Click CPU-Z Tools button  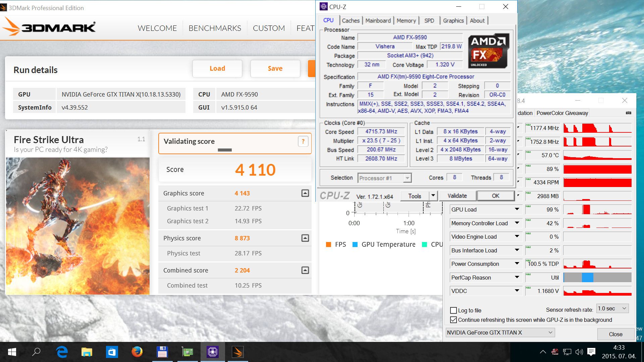(x=415, y=196)
